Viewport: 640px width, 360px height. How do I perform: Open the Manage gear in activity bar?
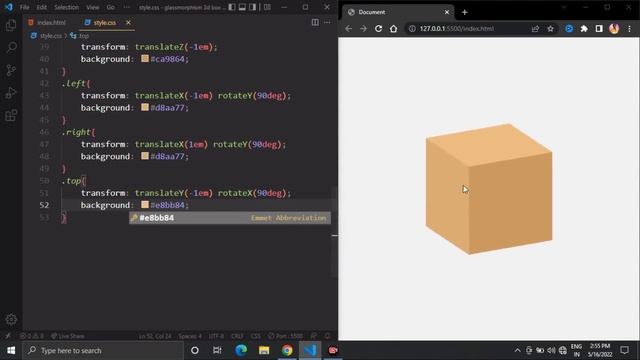pos(11,319)
